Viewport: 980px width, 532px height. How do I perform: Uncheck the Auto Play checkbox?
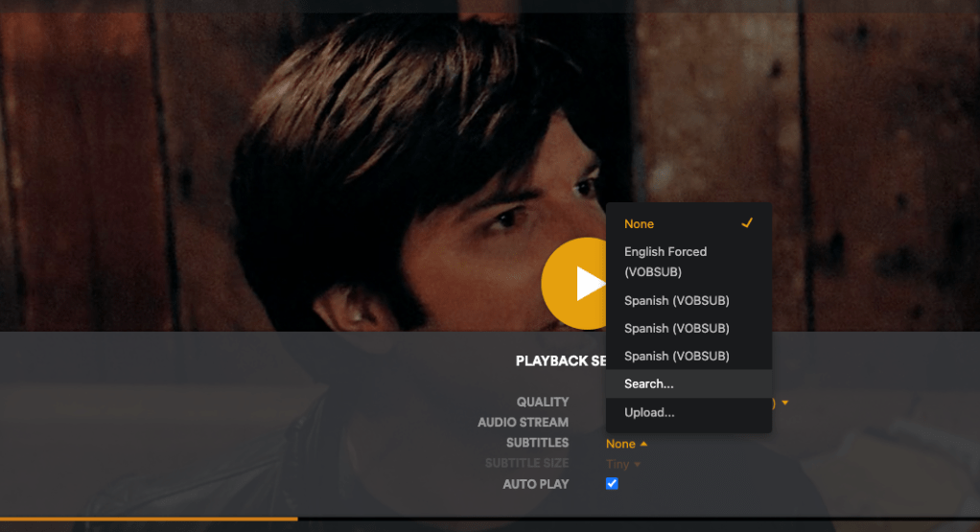point(613,484)
